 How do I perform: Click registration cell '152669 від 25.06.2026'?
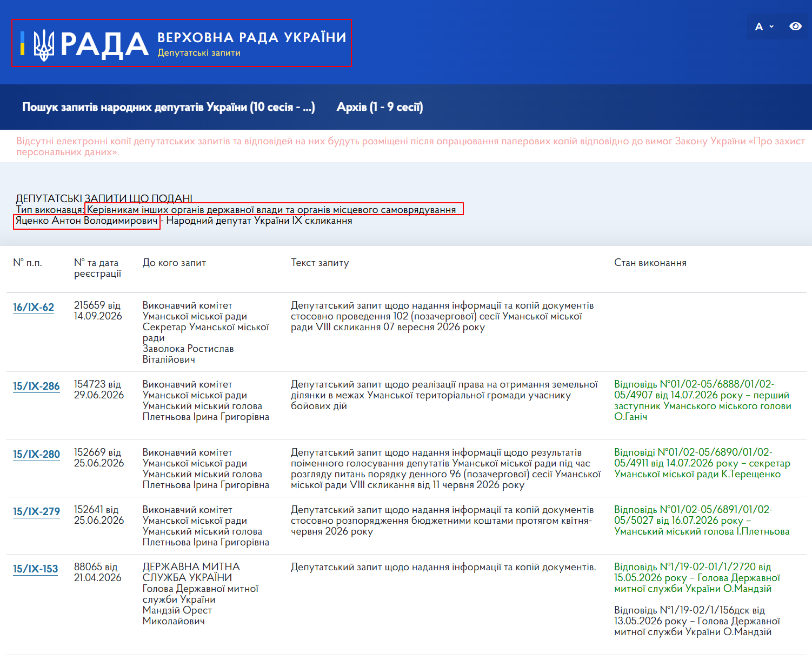99,458
